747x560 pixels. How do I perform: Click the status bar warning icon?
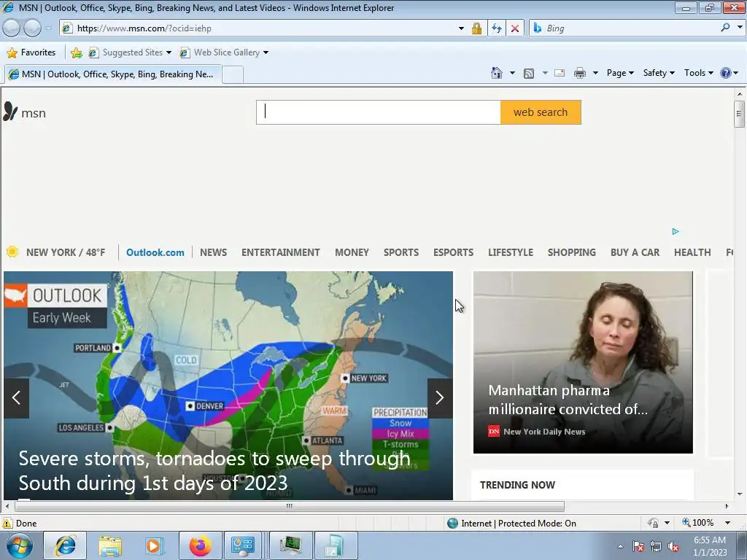click(x=7, y=523)
